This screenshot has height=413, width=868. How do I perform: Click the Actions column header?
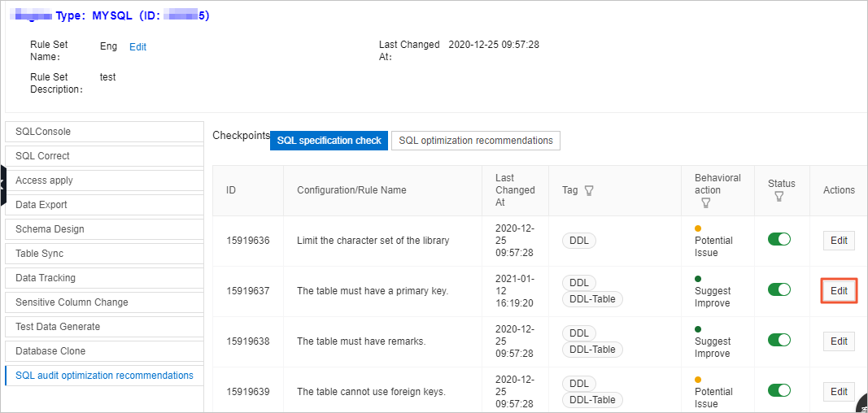click(839, 190)
